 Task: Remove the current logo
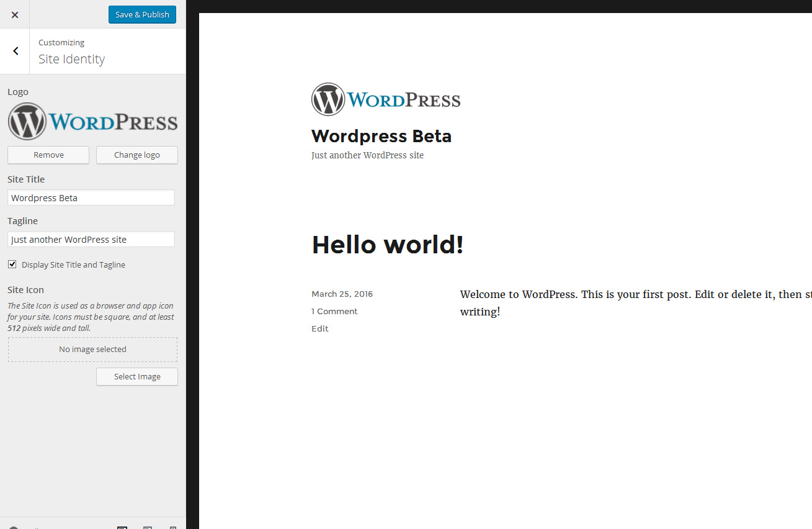(48, 155)
